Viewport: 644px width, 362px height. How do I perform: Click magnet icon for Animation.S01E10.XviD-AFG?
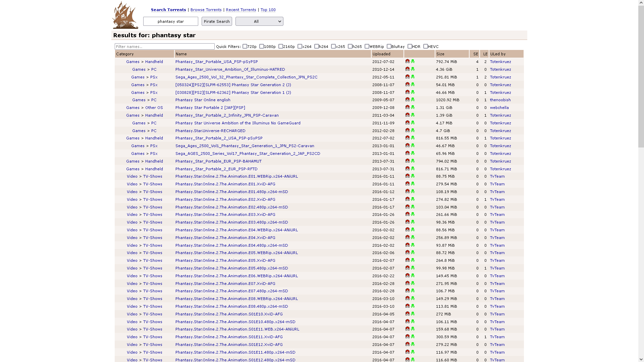(x=408, y=314)
